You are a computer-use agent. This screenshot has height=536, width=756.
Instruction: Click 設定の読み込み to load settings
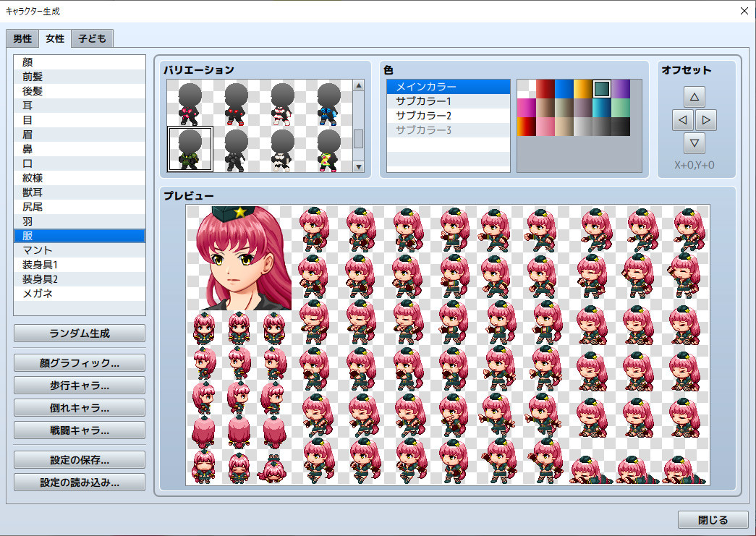click(x=79, y=482)
